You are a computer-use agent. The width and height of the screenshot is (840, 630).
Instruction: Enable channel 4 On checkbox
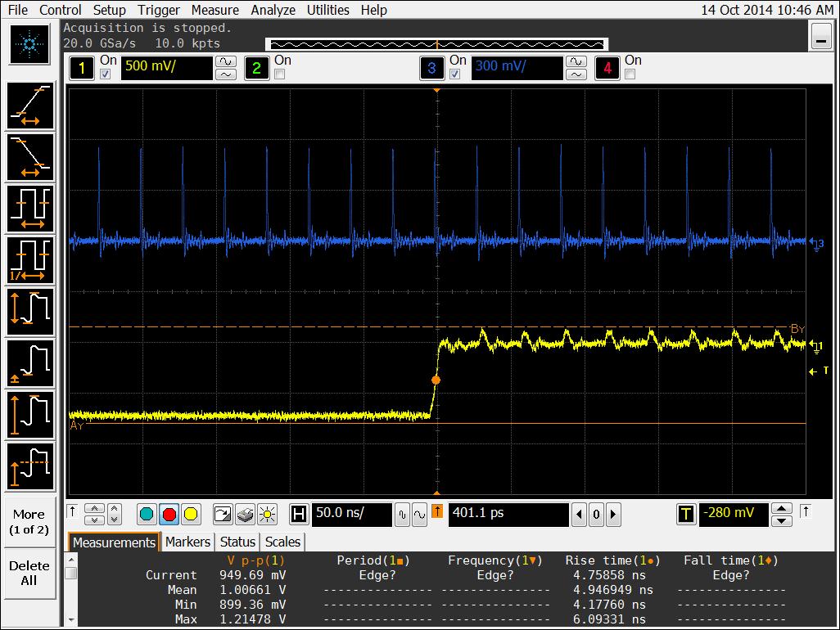pos(630,74)
